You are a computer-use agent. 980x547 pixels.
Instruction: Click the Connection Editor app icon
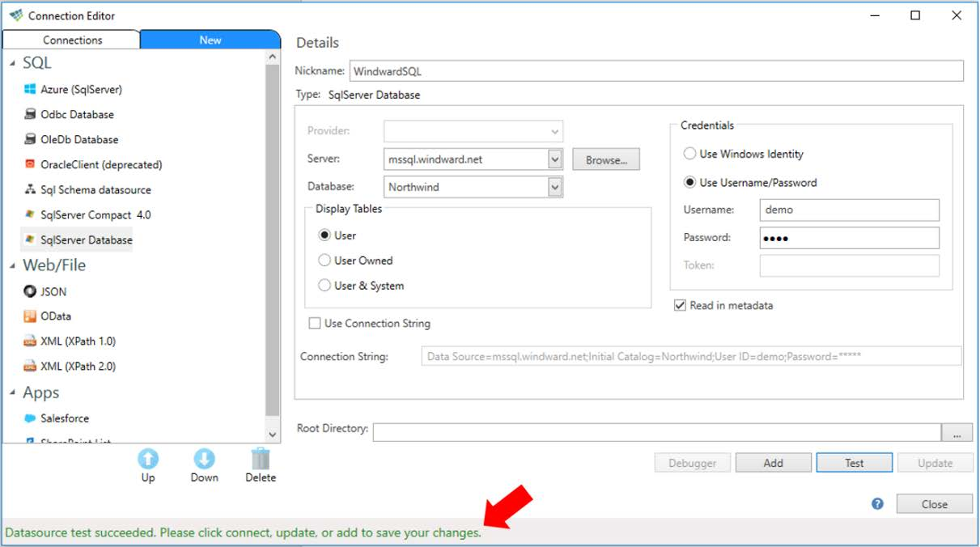tap(15, 15)
